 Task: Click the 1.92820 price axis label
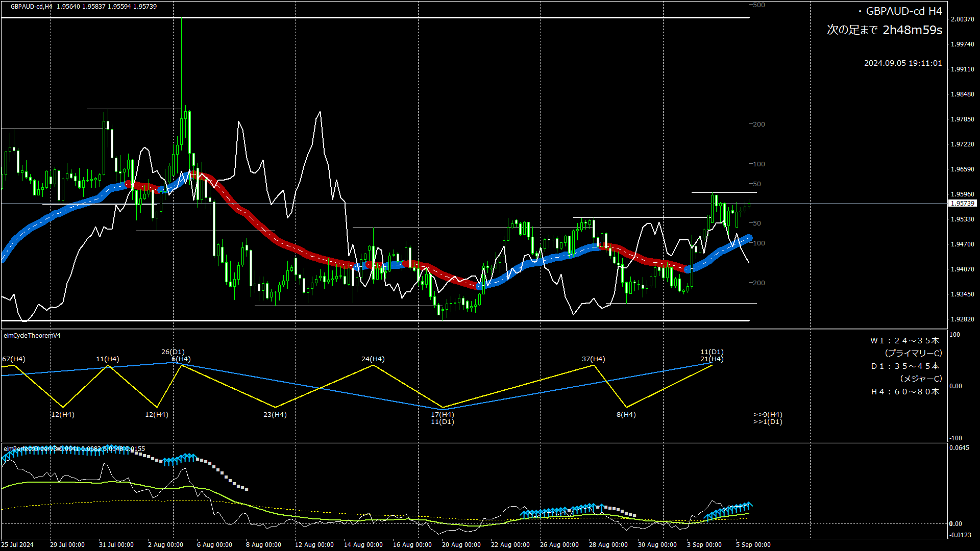pyautogui.click(x=962, y=319)
